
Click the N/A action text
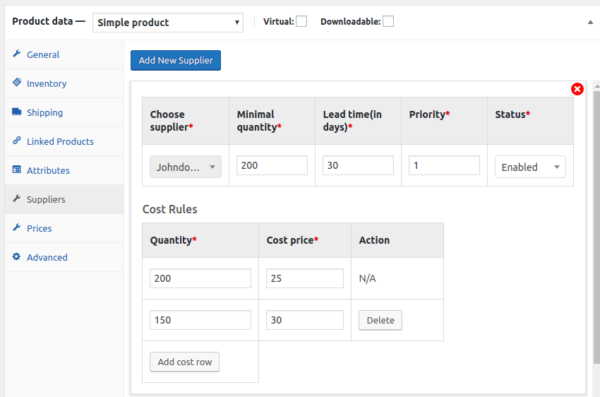click(367, 278)
